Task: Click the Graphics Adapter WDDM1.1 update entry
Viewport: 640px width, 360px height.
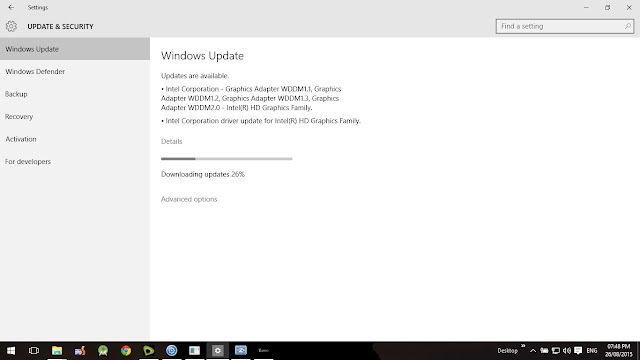Action: click(x=251, y=98)
